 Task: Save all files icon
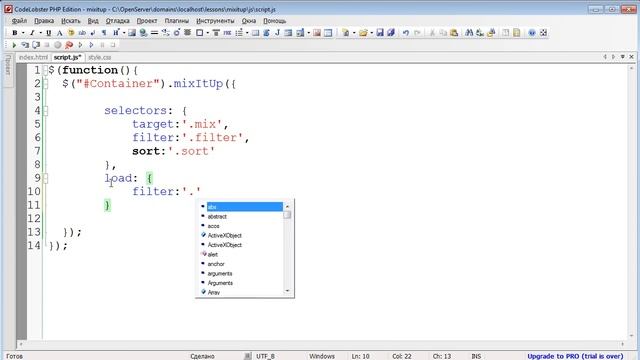tap(391, 33)
